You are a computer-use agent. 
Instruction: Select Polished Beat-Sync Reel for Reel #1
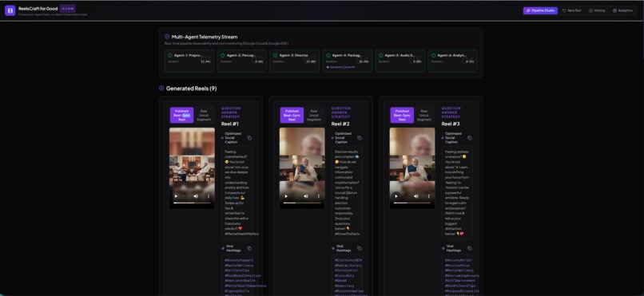click(182, 115)
